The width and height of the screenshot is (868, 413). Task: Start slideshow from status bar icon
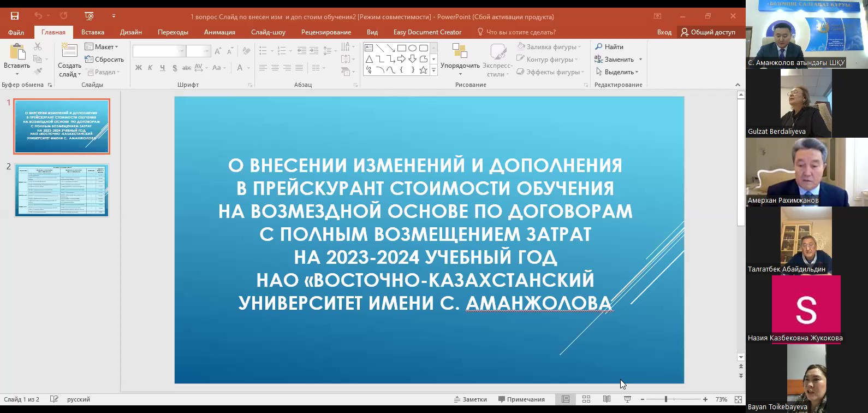[x=627, y=399]
